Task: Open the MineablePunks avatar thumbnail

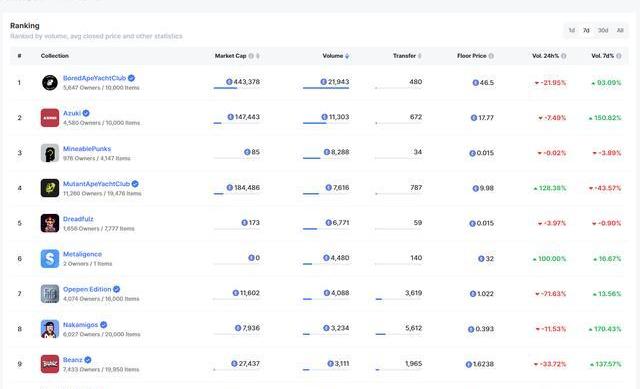Action: [50, 153]
